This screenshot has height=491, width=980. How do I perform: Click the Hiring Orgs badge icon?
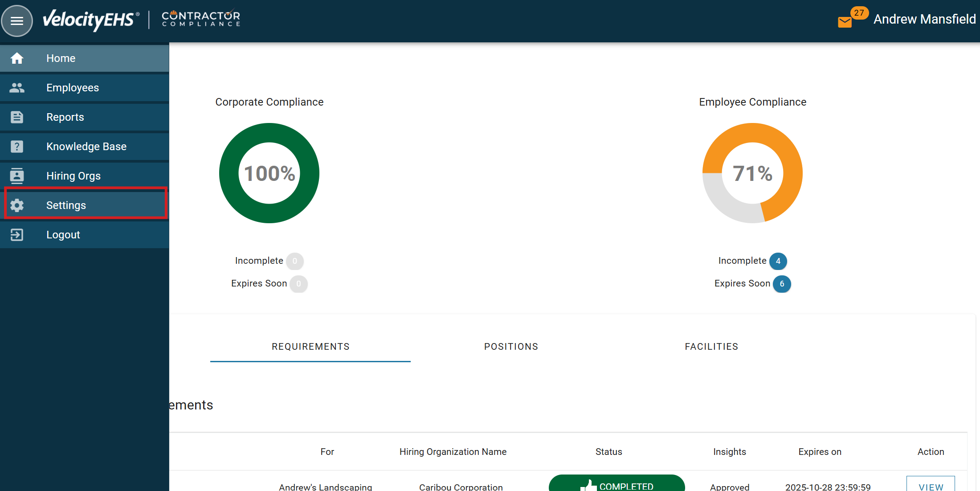(17, 176)
